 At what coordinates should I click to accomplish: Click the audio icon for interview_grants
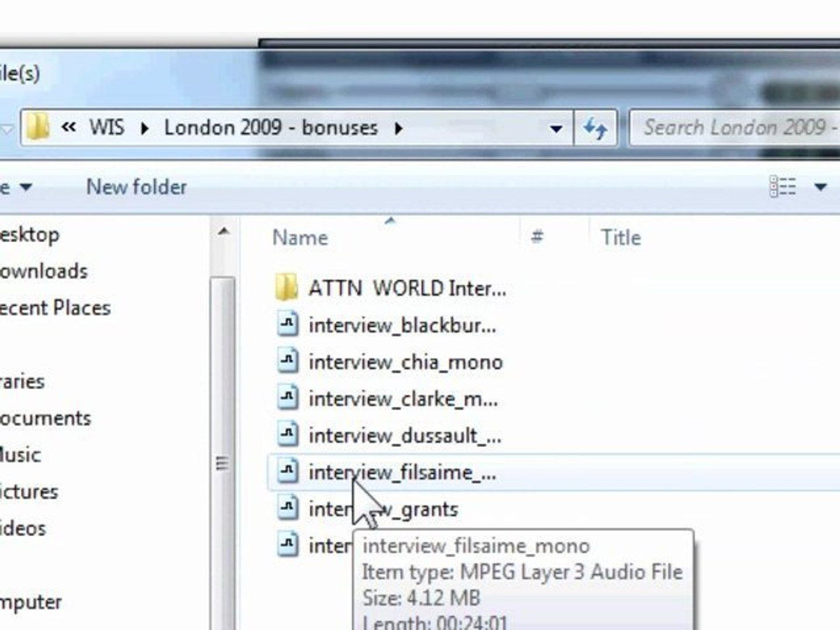(x=287, y=509)
